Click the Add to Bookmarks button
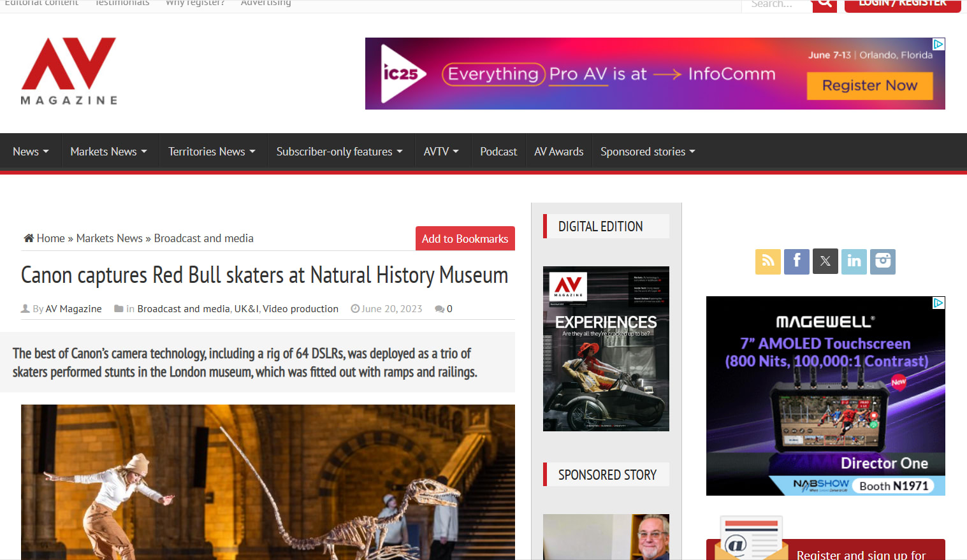 click(465, 239)
